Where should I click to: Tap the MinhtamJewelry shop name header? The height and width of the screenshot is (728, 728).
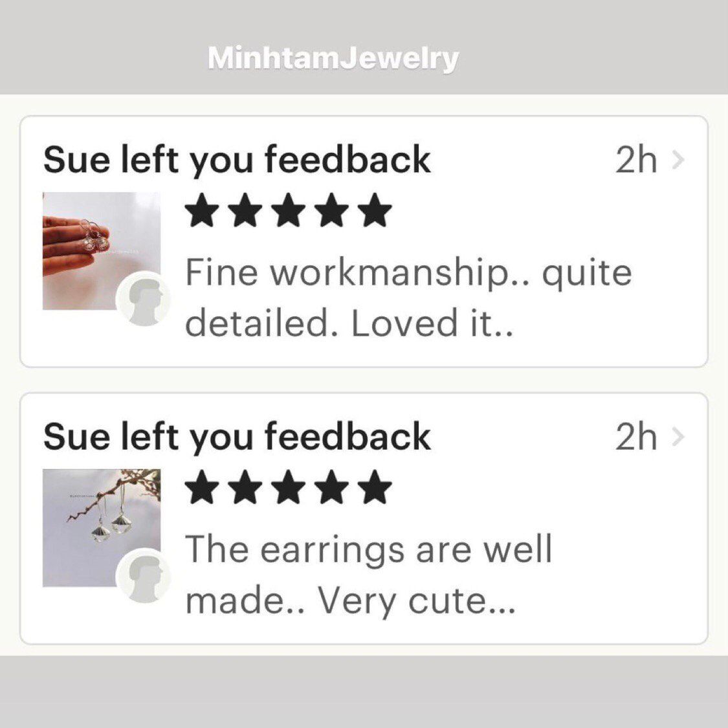coord(333,58)
